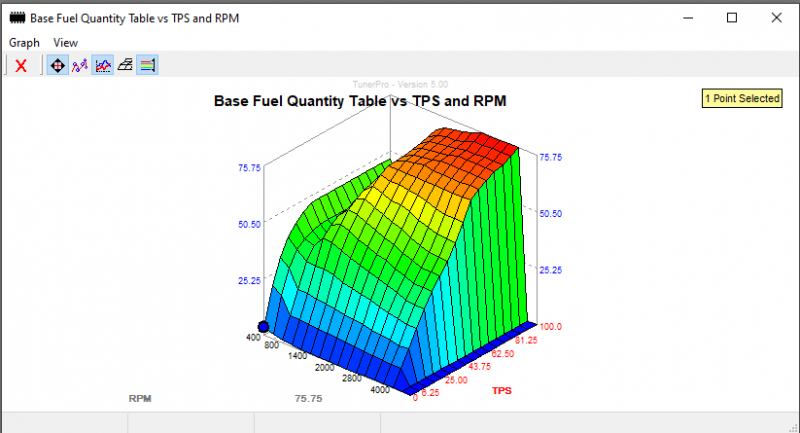Select the blue highlighted point at 400 RPM
Screen dimensions: 800x433
pyautogui.click(x=264, y=327)
